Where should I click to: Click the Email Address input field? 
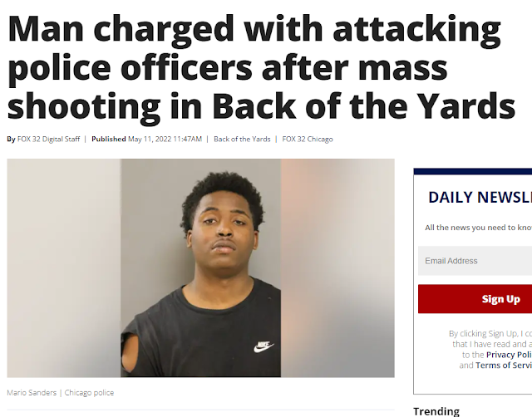(475, 261)
